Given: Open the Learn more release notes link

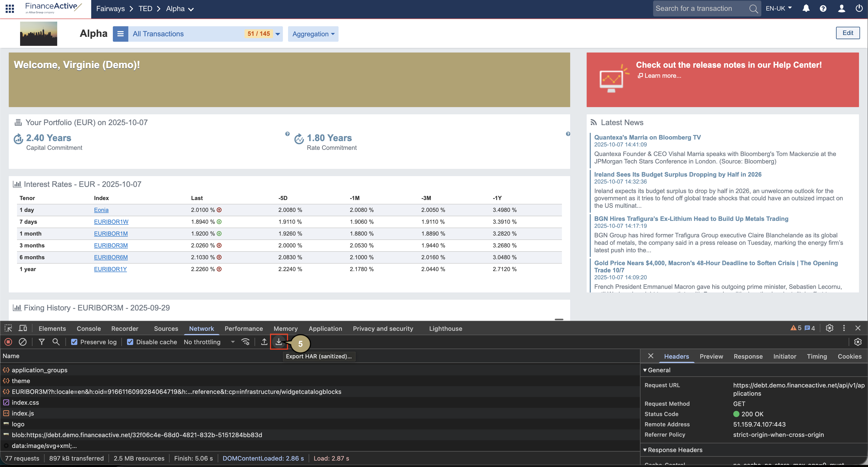Looking at the screenshot, I should coord(659,76).
